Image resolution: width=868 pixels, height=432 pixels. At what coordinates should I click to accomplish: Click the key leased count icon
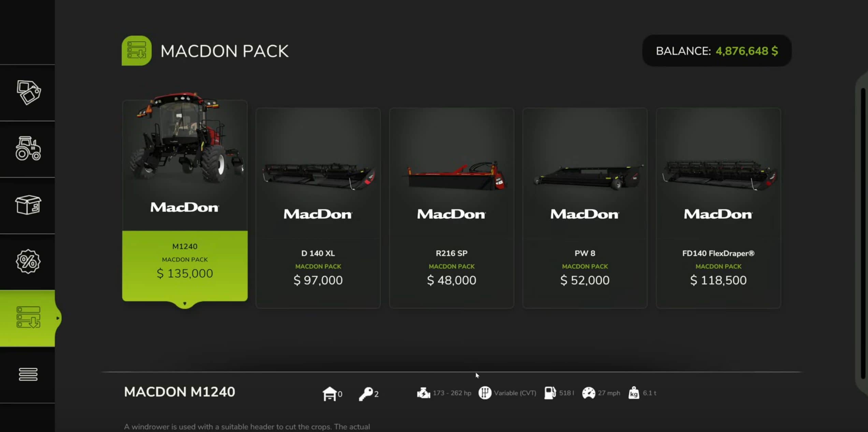(366, 394)
